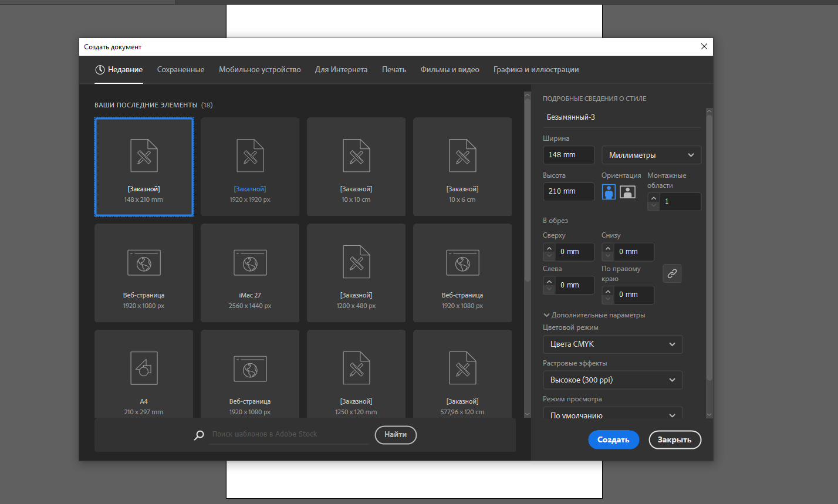Switch to the Печать tab

point(394,69)
